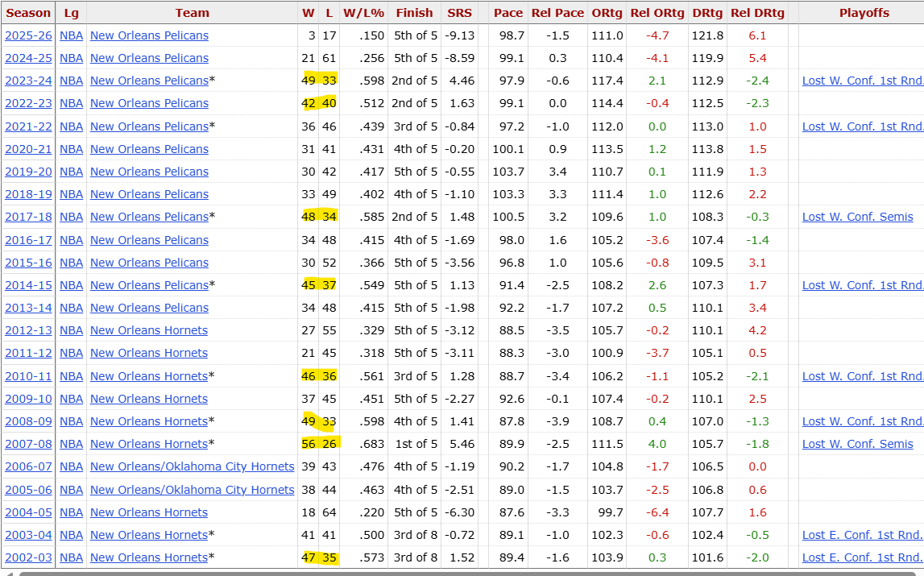Sort by the L column header
The height and width of the screenshot is (576, 924).
coord(329,13)
